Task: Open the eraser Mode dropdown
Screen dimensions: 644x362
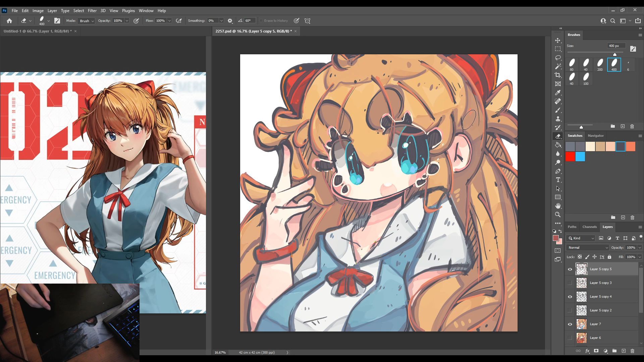Action: (x=86, y=21)
